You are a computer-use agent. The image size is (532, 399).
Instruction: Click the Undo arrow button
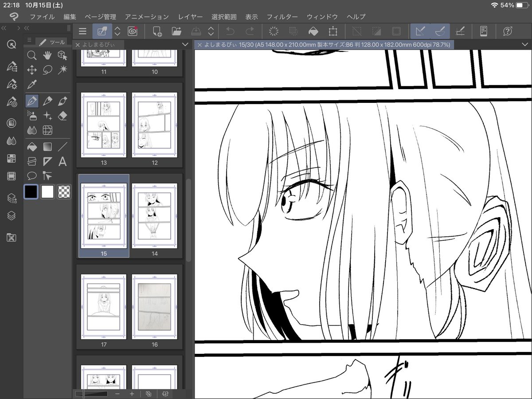(230, 31)
